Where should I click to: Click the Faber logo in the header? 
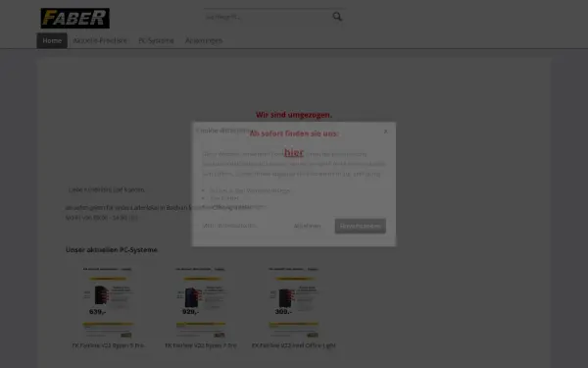pos(75,18)
